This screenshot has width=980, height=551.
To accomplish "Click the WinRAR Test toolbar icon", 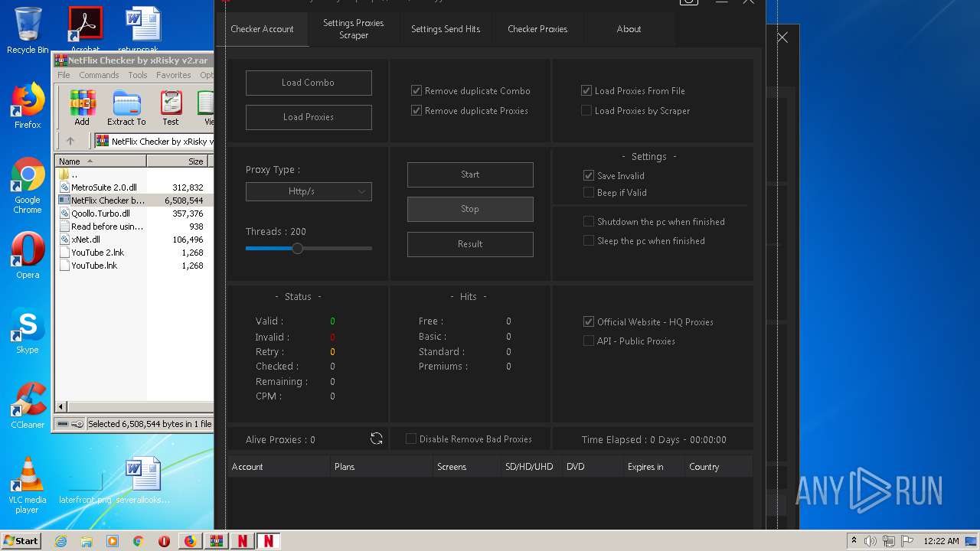I will pyautogui.click(x=171, y=108).
